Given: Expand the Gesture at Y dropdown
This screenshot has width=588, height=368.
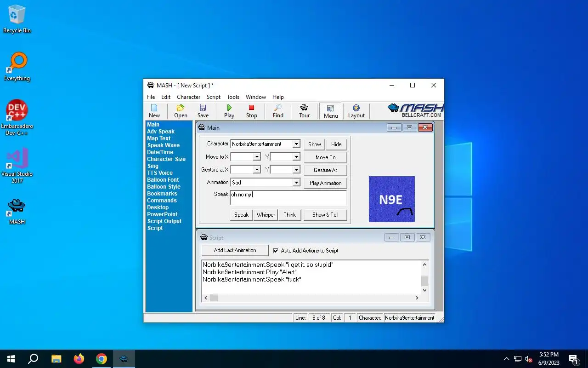Looking at the screenshot, I should pos(296,170).
